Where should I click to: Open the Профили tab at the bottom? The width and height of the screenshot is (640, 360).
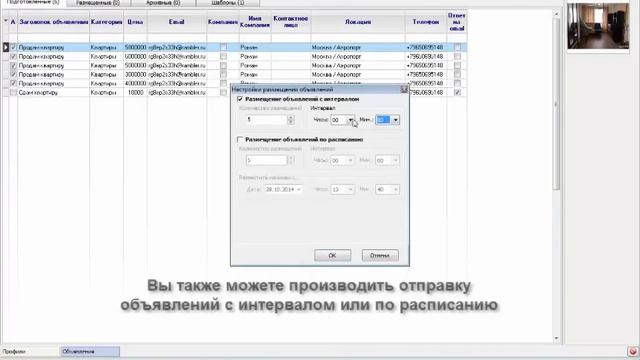coord(30,351)
